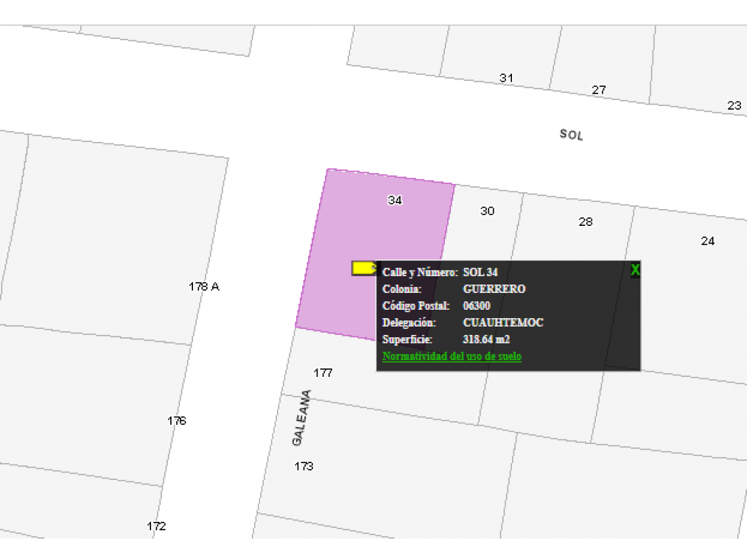Click the SOL 34 address value

(480, 272)
